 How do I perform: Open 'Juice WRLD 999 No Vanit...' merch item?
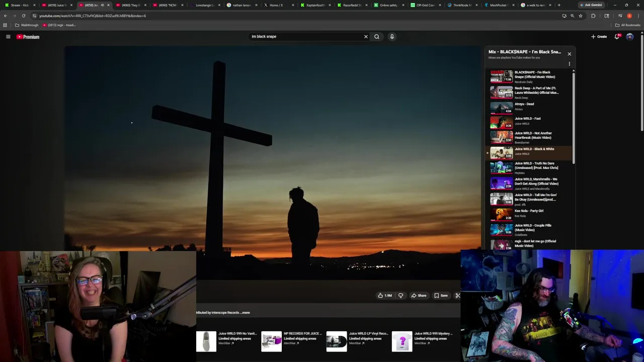(x=226, y=341)
